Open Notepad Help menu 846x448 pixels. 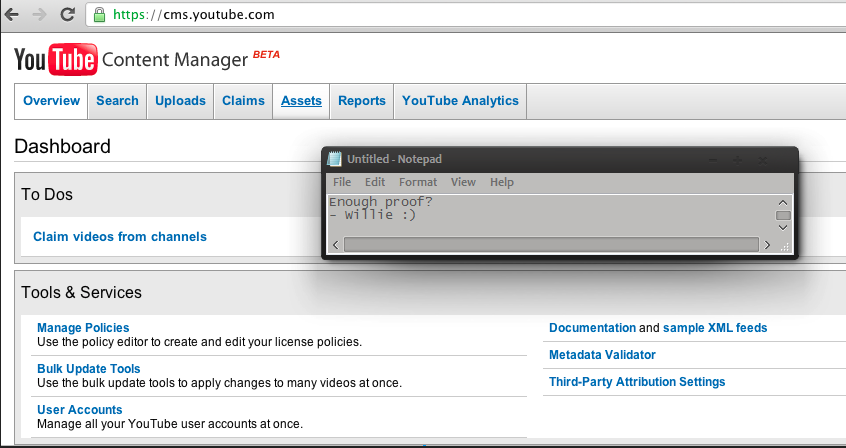coord(502,182)
